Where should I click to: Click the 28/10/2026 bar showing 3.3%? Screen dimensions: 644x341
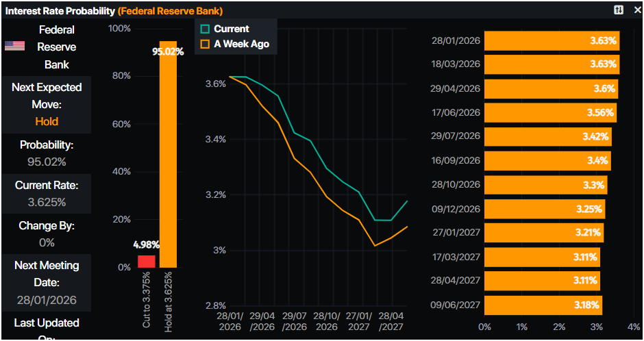[545, 185]
